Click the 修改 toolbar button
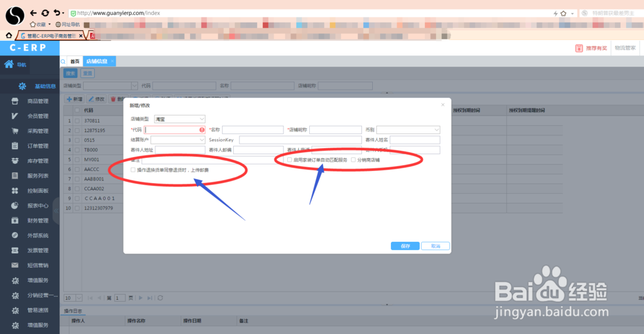 97,99
